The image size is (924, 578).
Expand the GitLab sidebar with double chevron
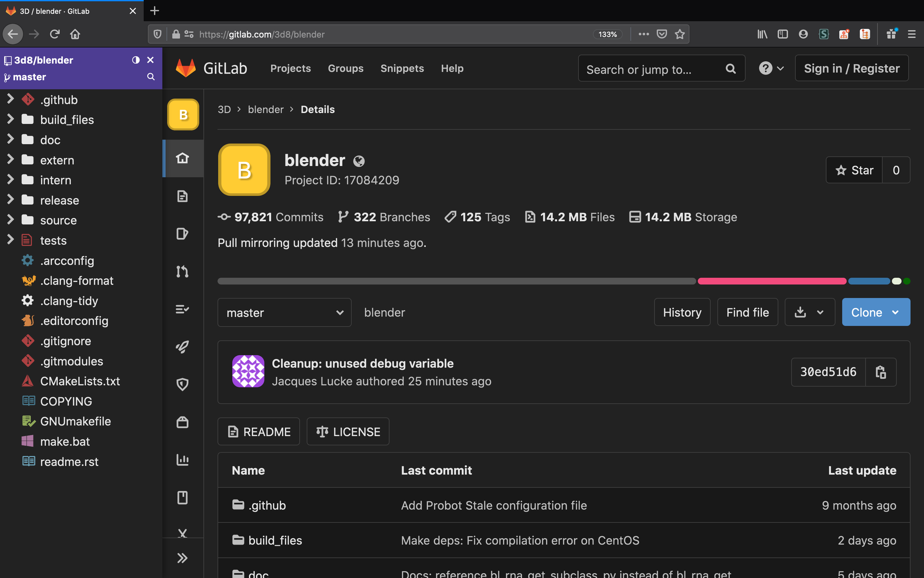coord(182,558)
